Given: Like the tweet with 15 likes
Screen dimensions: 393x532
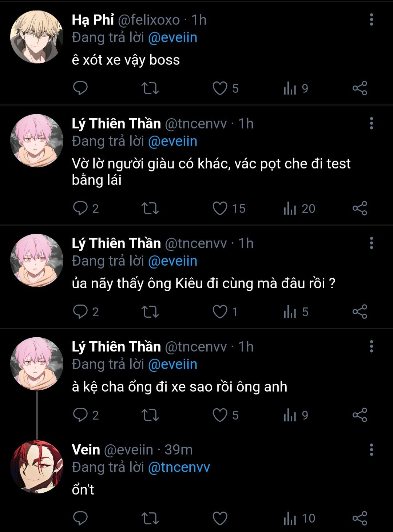Looking at the screenshot, I should click(x=220, y=209).
